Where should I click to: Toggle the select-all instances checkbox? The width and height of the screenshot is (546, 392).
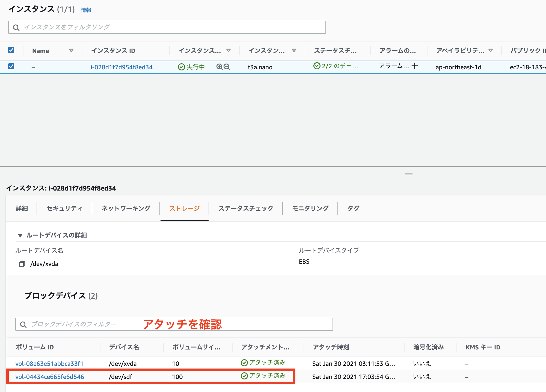tap(11, 50)
